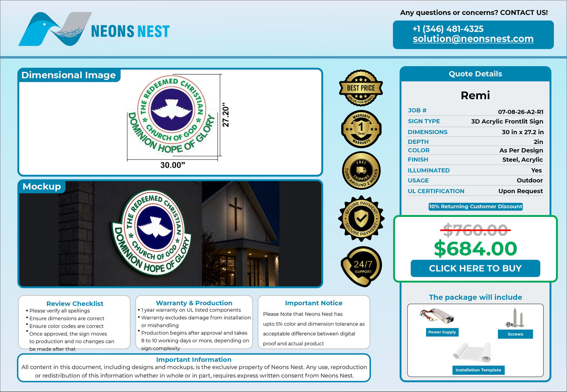
Task: Click the Ensure color codes are correct item
Action: pos(66,326)
